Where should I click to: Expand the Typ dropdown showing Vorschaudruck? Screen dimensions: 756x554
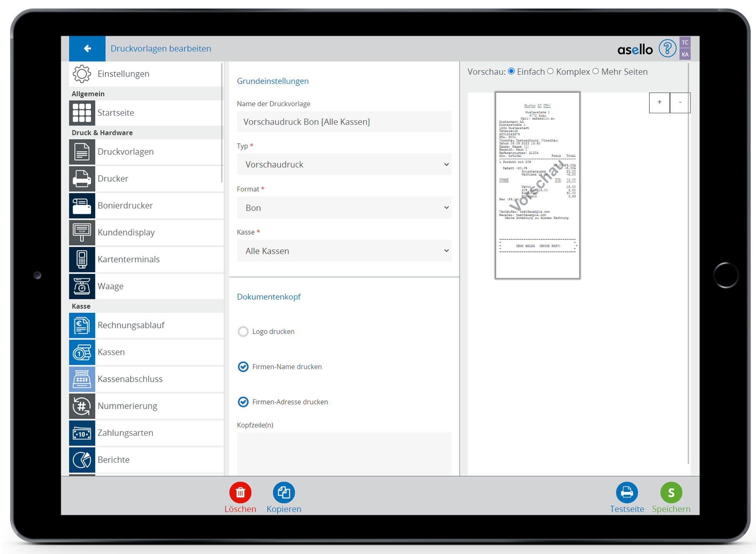pyautogui.click(x=344, y=164)
